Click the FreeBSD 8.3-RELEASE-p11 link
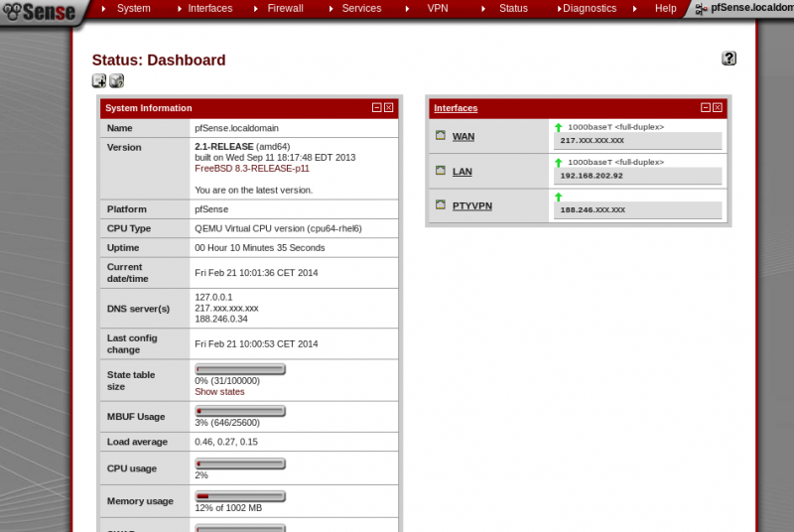This screenshot has width=794, height=532. pos(252,169)
